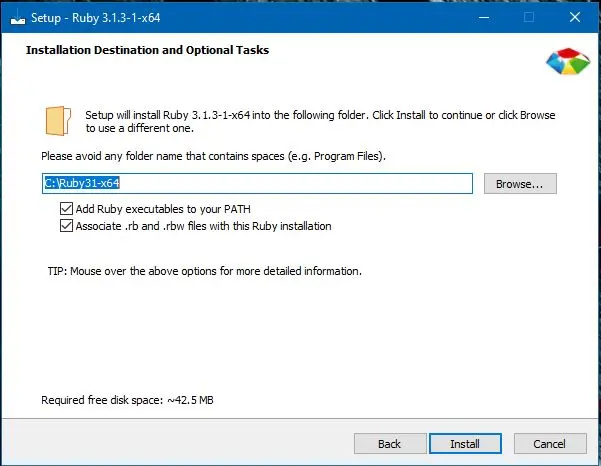Focus the C:\Ruby31-x64 destination folder field
This screenshot has height=466, width=601.
(x=257, y=183)
